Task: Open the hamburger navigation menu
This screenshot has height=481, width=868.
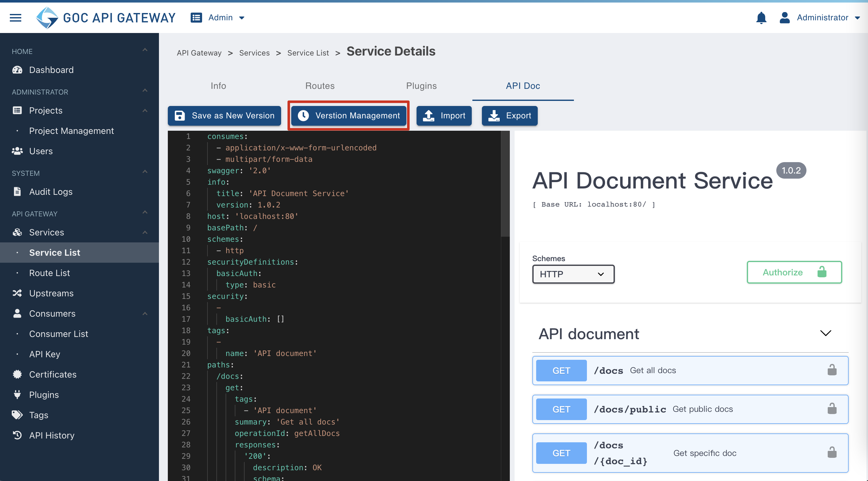Action: 16,17
